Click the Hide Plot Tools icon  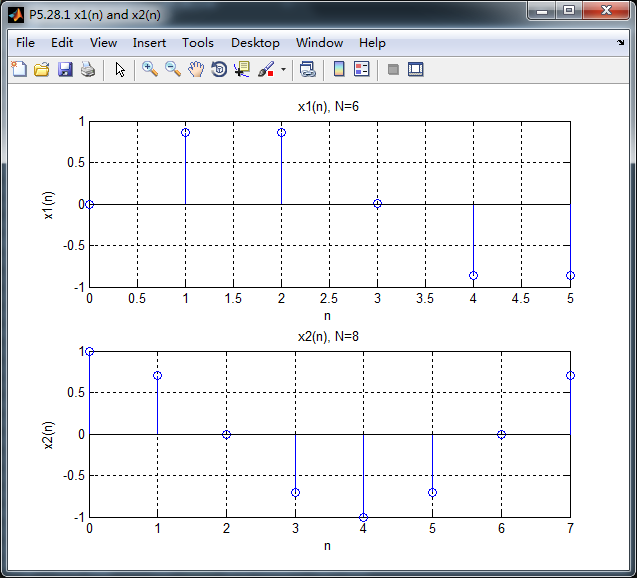393,69
